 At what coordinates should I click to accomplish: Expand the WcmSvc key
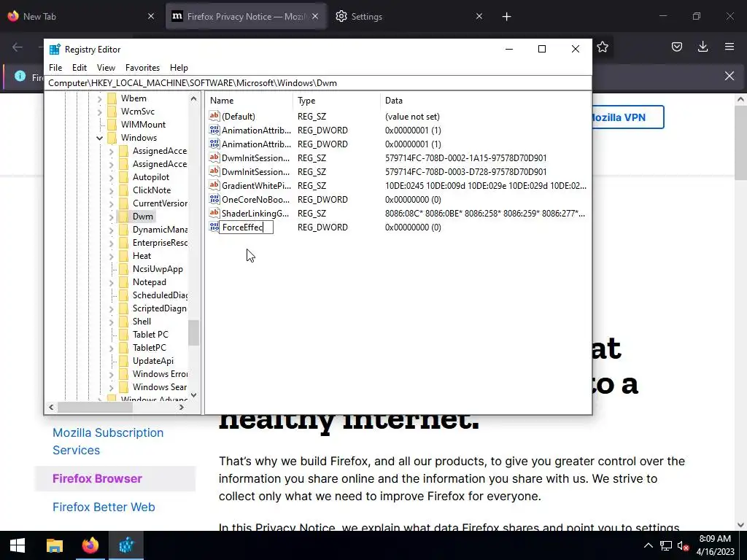coord(99,112)
